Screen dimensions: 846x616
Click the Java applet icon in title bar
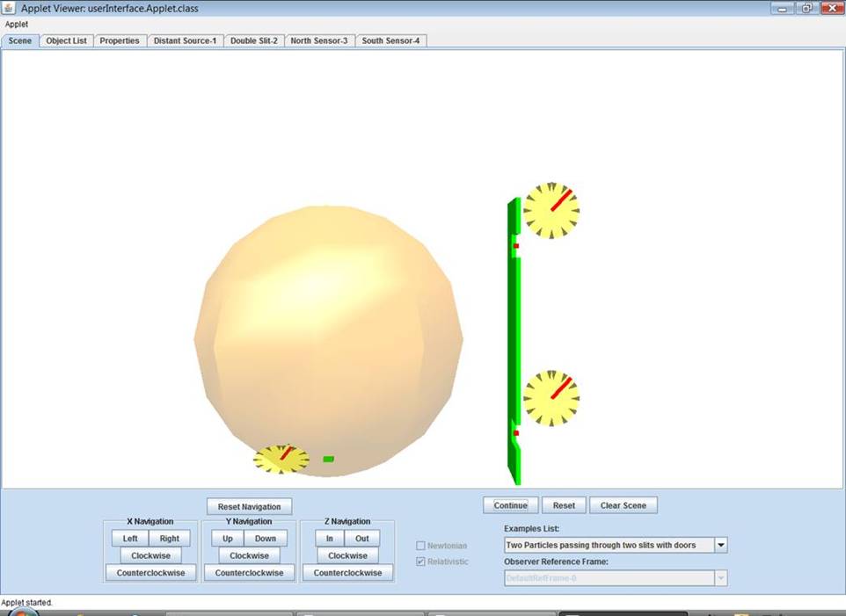[9, 7]
